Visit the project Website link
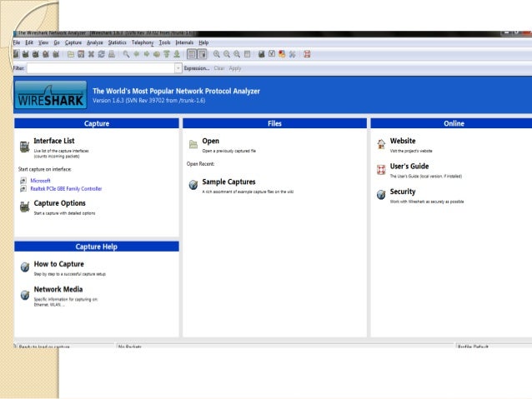This screenshot has width=532, height=399. (403, 141)
